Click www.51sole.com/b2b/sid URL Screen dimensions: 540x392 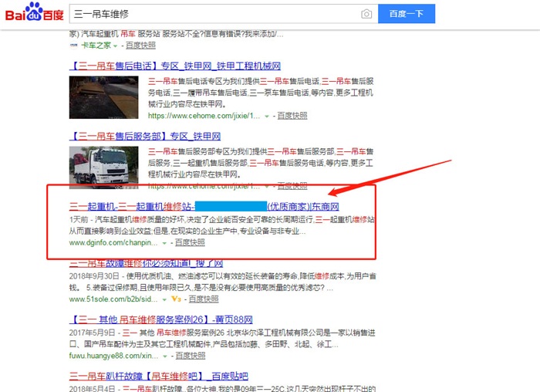point(113,299)
